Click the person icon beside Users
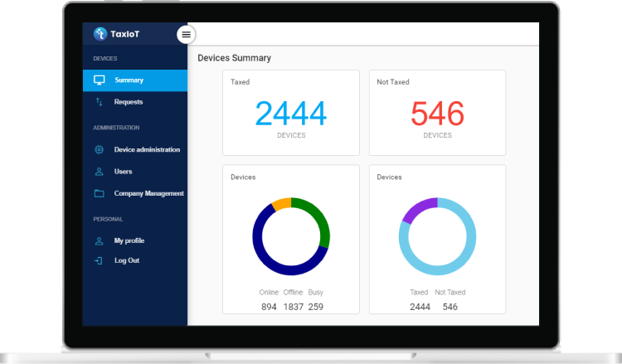Screen dimensions: 622x364 pos(100,172)
